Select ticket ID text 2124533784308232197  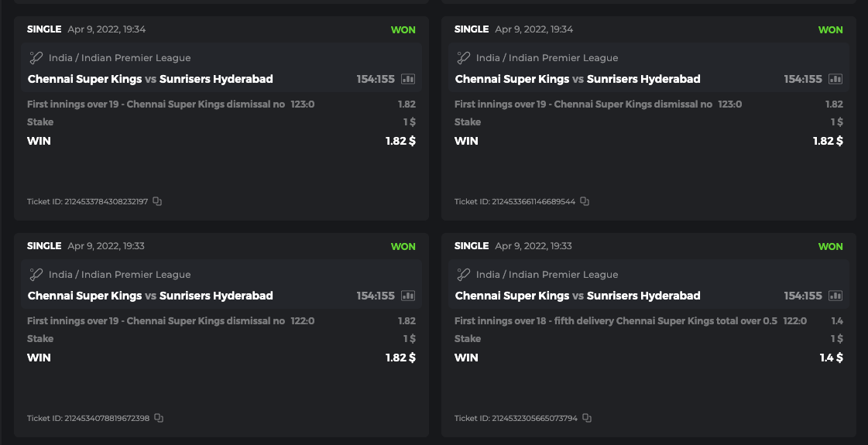point(105,202)
